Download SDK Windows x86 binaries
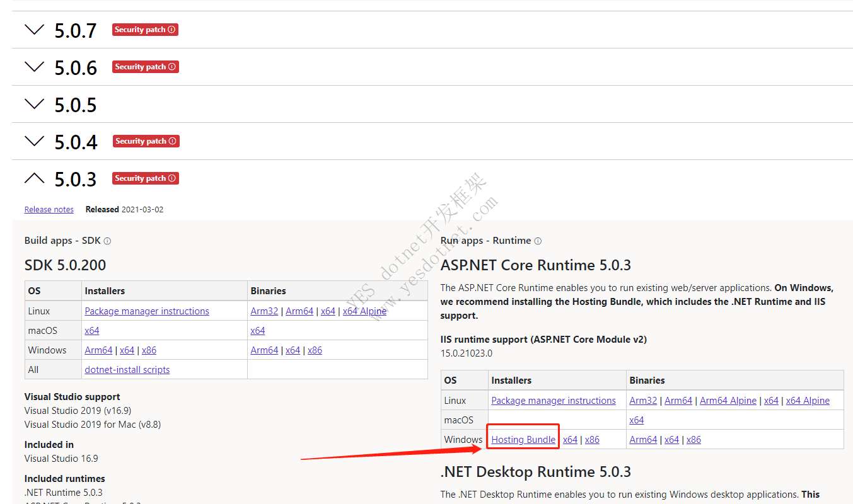The image size is (853, 504). 315,350
